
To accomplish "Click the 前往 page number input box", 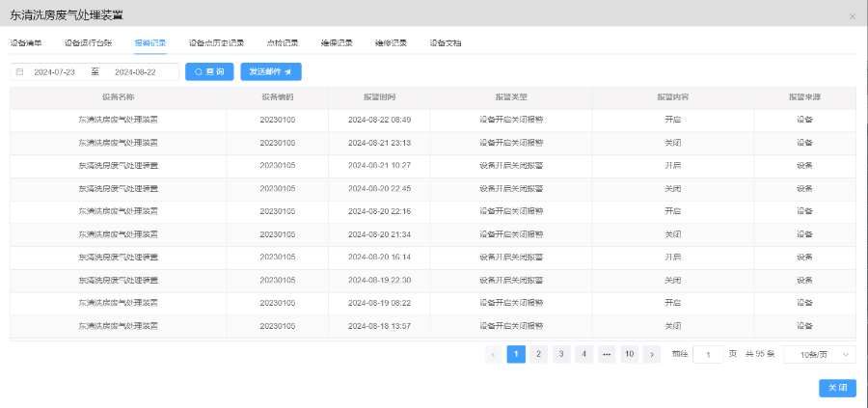I will tap(708, 354).
